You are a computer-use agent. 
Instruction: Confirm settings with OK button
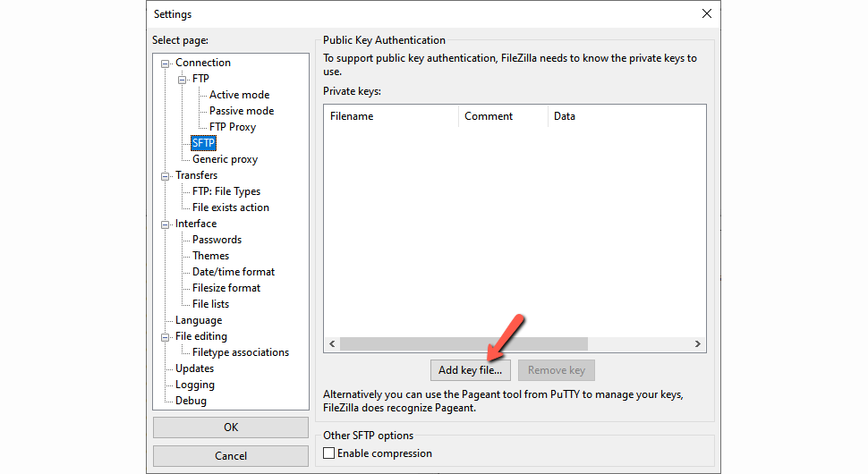[231, 427]
